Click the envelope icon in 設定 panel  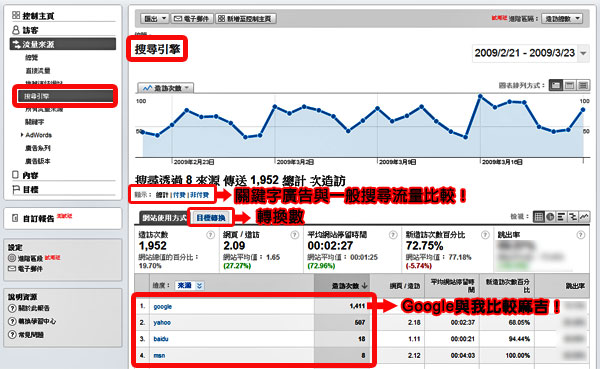pyautogui.click(x=12, y=269)
